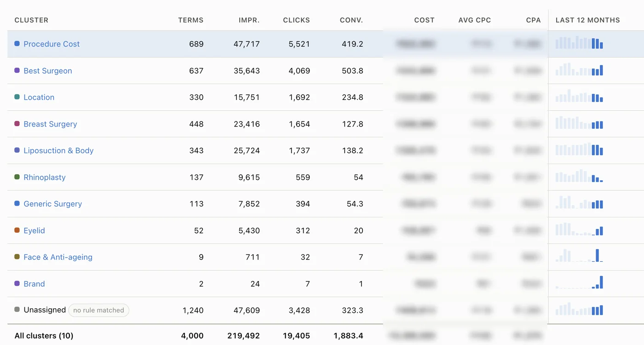The height and width of the screenshot is (345, 644).
Task: Click the "All clusters (10)" totals label
Action: 44,336
